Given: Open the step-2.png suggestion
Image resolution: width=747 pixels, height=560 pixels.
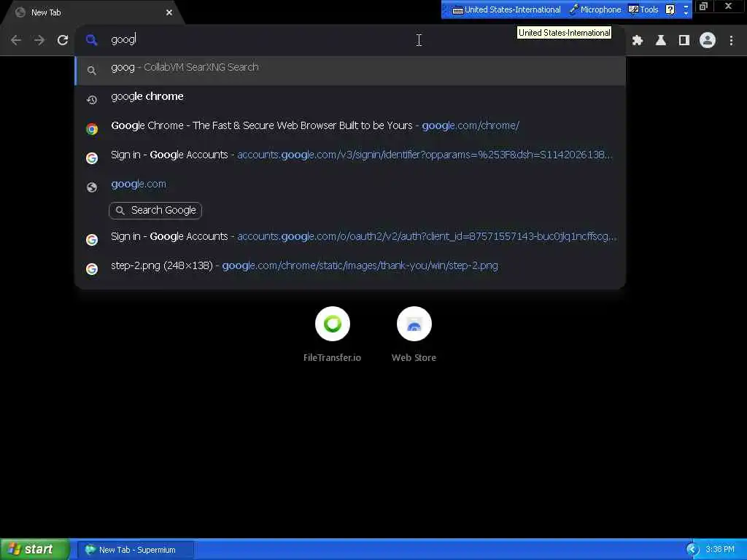Looking at the screenshot, I should point(350,267).
